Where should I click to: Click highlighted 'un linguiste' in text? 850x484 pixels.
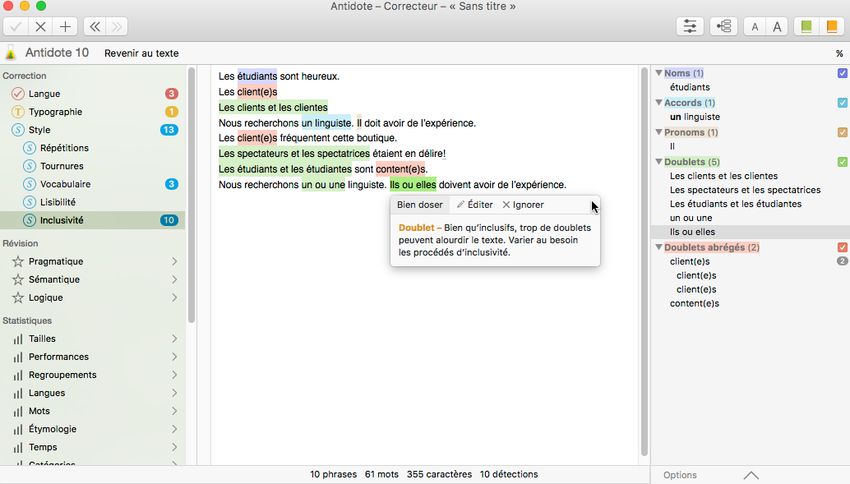point(326,123)
